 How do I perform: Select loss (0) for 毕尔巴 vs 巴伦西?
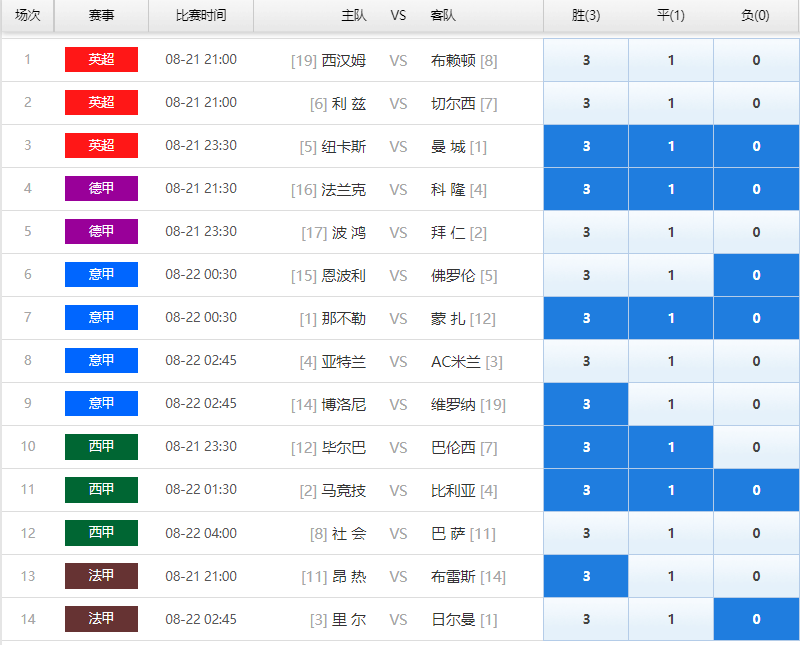(x=756, y=447)
